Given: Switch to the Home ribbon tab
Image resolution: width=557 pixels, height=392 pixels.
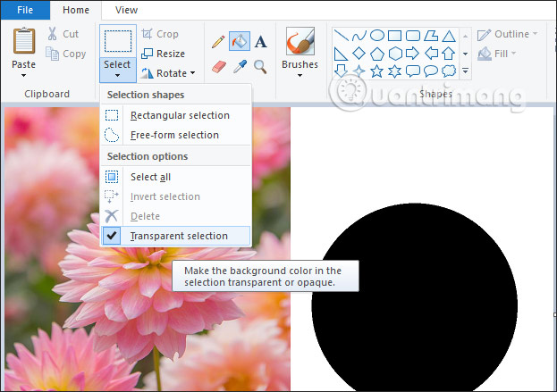Looking at the screenshot, I should pyautogui.click(x=76, y=10).
